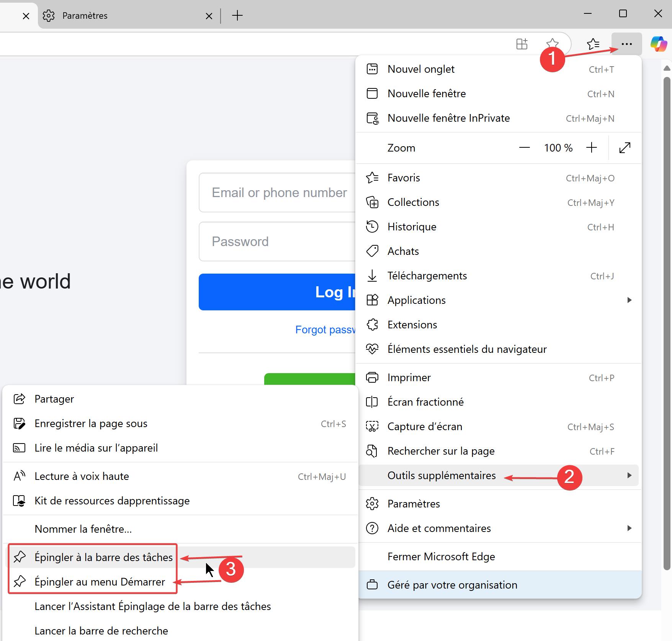Enter full screen with zoom expand arrow
The height and width of the screenshot is (641, 672).
click(x=625, y=148)
